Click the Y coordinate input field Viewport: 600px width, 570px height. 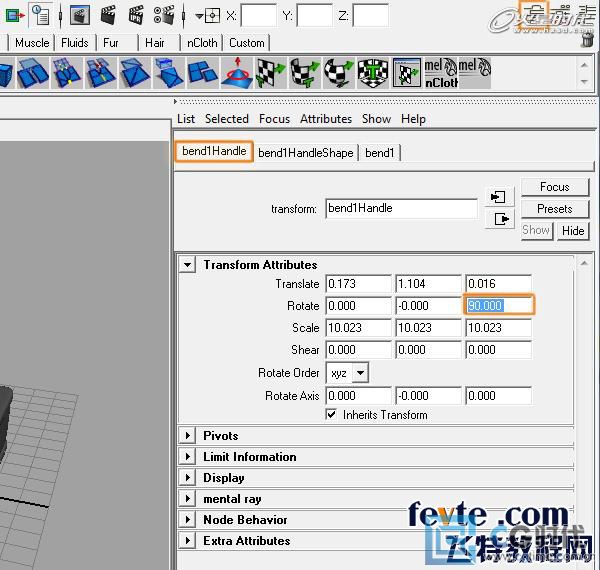tap(315, 16)
